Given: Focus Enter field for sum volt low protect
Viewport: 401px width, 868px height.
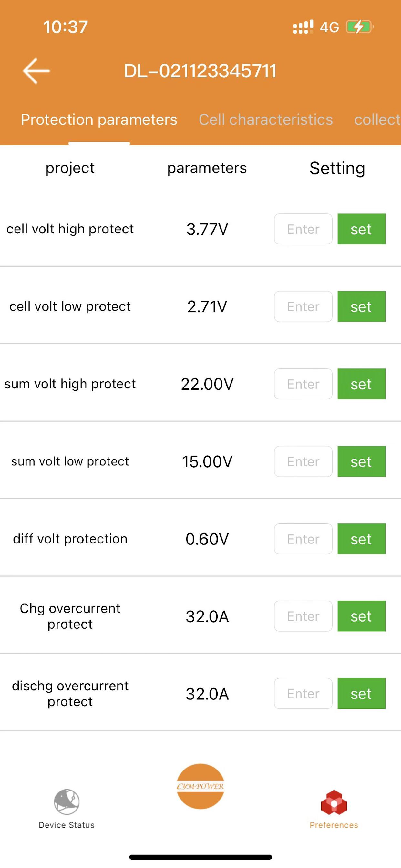Looking at the screenshot, I should pyautogui.click(x=303, y=462).
